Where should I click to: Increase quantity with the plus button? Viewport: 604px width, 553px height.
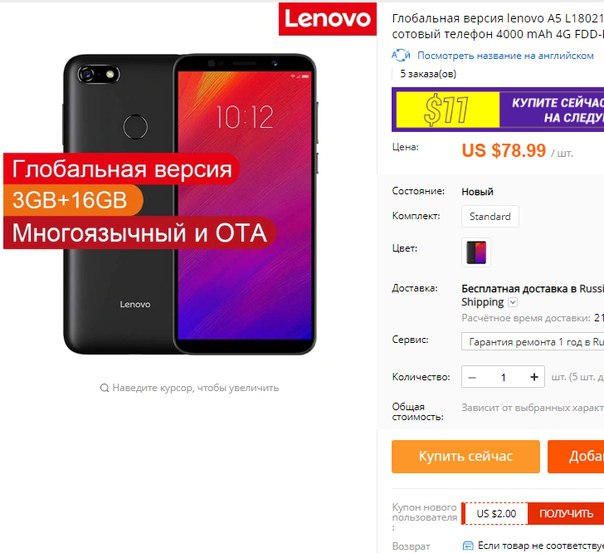pyautogui.click(x=534, y=377)
